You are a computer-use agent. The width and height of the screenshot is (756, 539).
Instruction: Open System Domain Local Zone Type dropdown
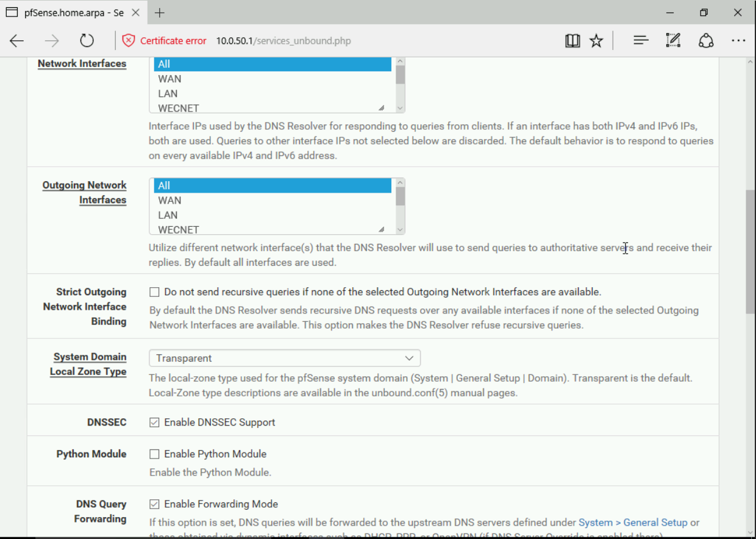284,358
